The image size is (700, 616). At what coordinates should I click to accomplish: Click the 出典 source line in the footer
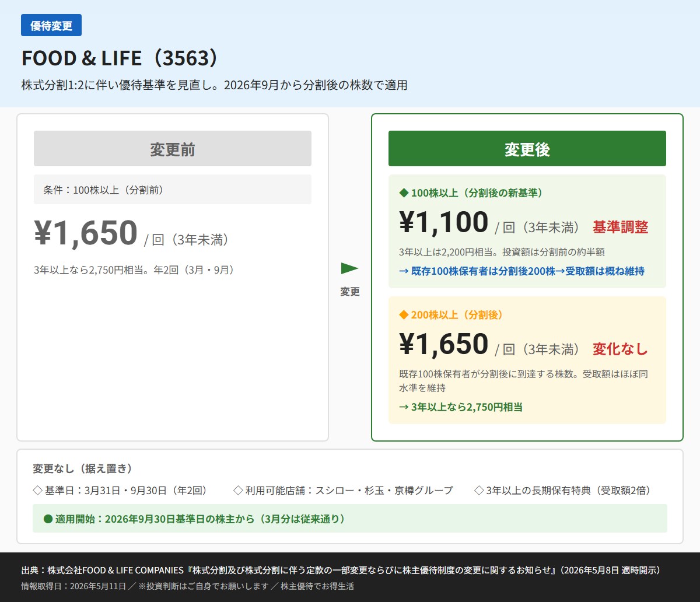[x=343, y=570]
